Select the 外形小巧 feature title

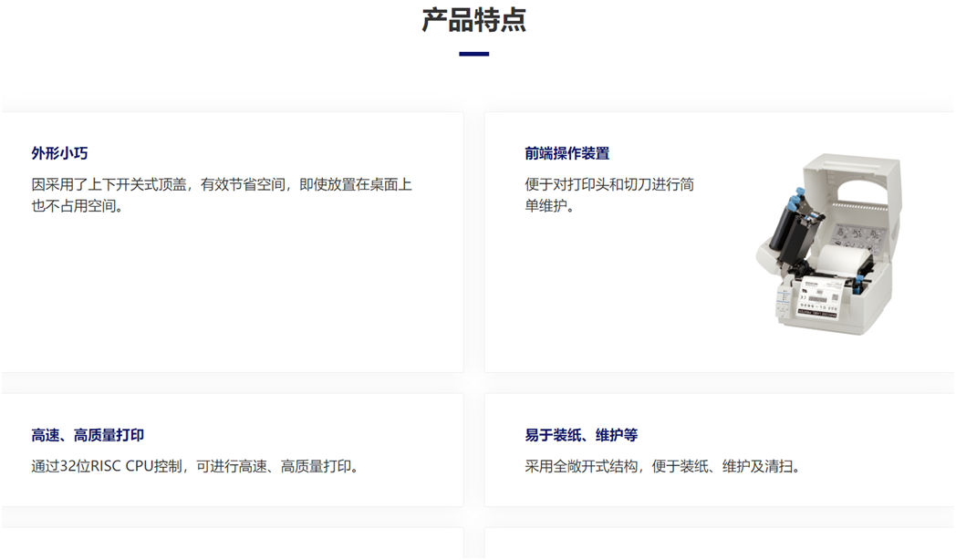pos(59,153)
